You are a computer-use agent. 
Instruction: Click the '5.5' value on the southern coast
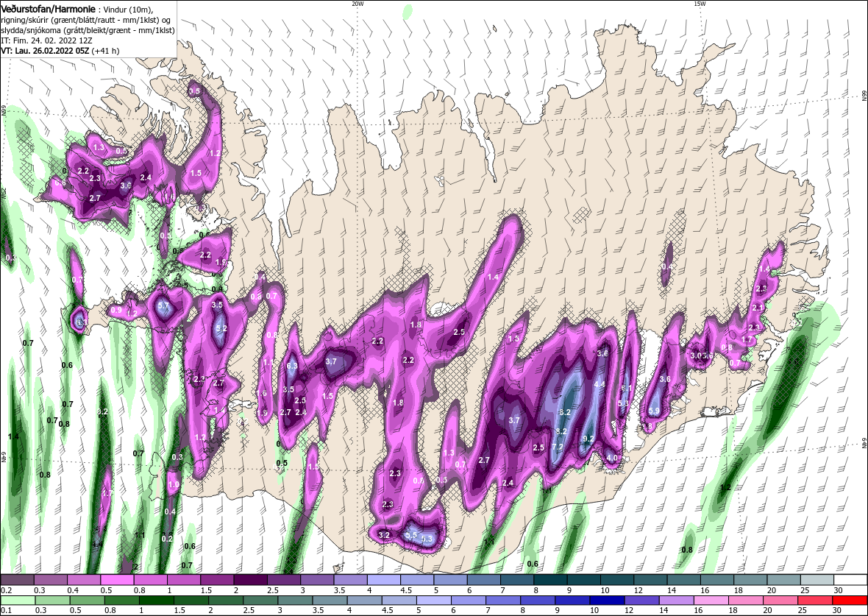410,535
